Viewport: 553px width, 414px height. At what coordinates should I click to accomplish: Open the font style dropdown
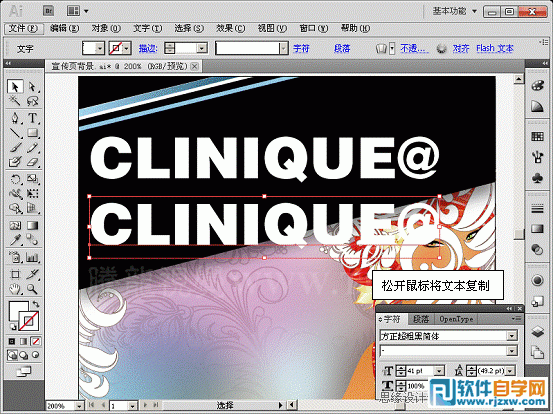click(512, 351)
